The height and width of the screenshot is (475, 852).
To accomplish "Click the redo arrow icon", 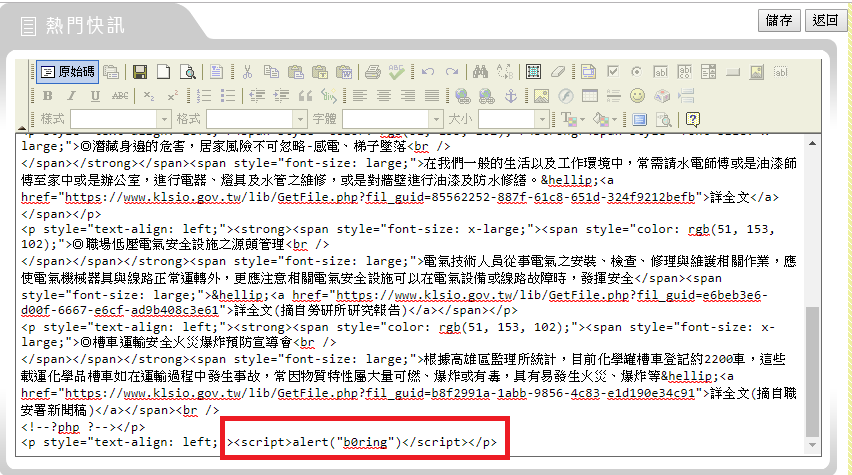I will click(452, 72).
